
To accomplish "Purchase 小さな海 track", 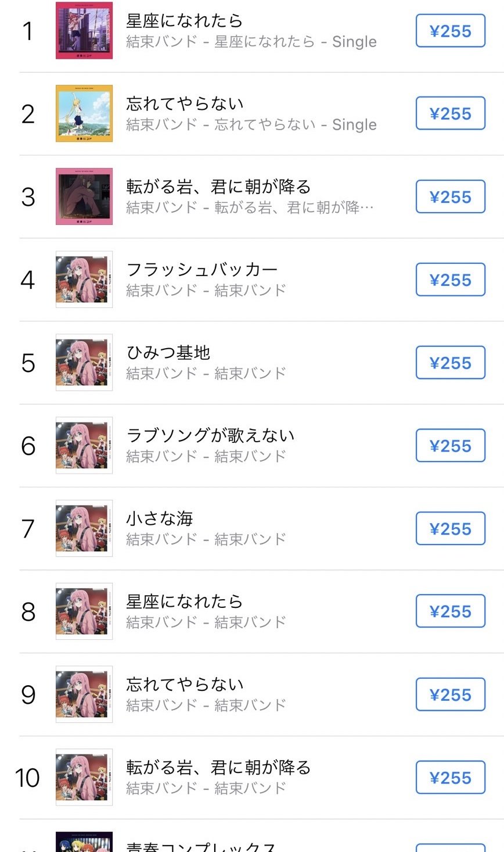I will click(450, 528).
